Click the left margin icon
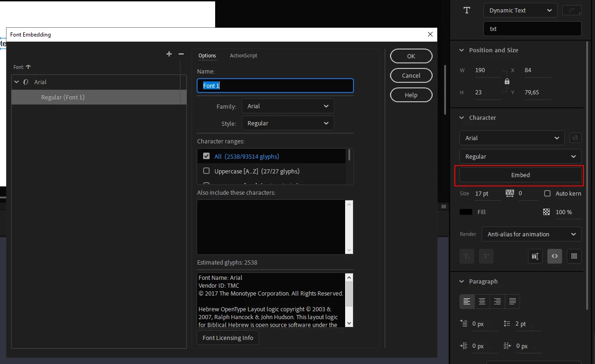The width and height of the screenshot is (595, 364). [464, 346]
